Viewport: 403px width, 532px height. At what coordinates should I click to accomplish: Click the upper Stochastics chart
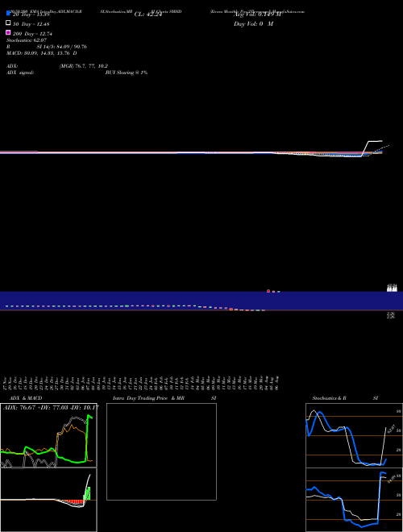click(354, 435)
